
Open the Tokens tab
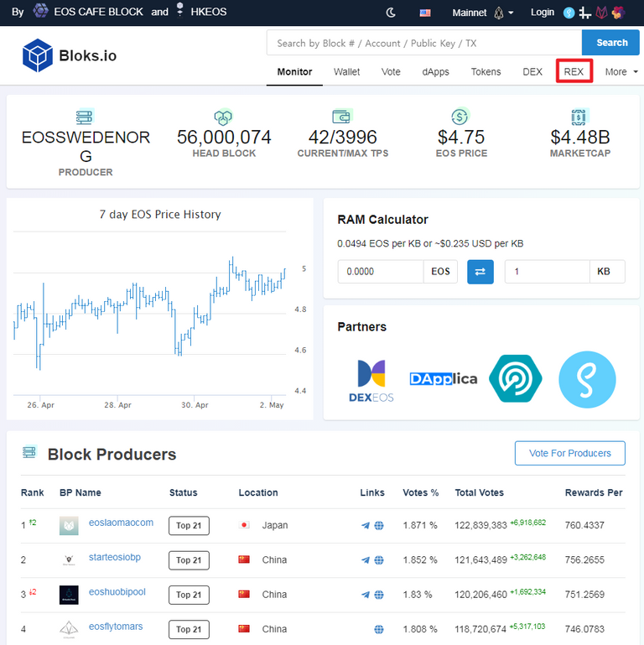486,71
